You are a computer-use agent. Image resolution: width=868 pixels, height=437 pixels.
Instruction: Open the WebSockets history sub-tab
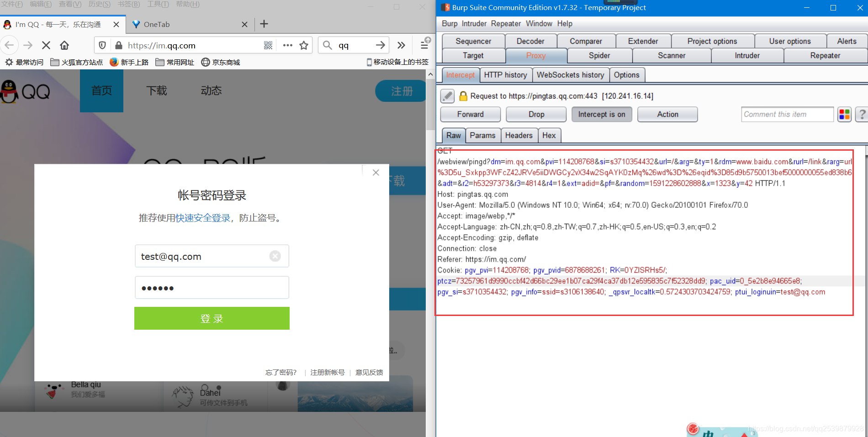(x=570, y=75)
